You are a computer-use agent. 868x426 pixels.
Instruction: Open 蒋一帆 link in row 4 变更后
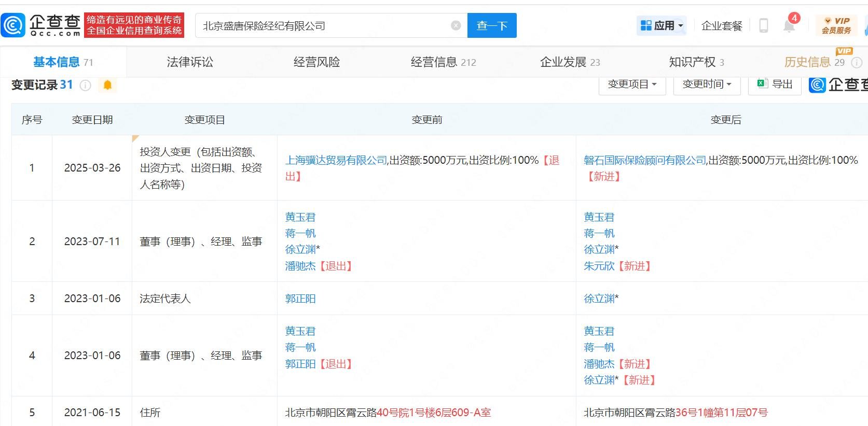coord(599,347)
